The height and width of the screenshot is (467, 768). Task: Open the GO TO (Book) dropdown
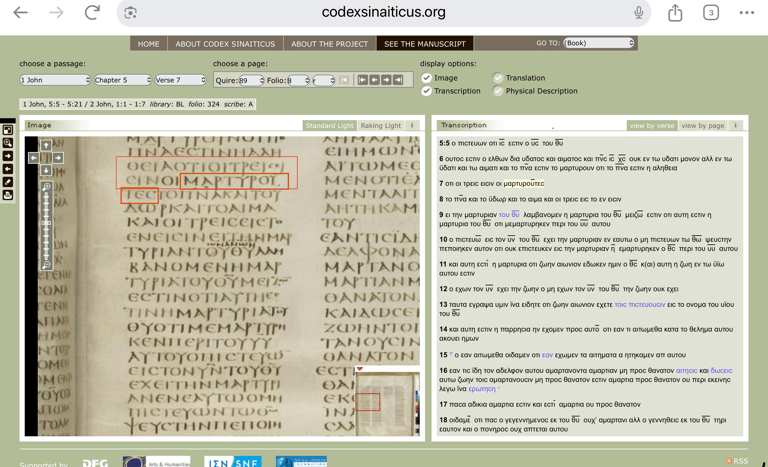tap(599, 43)
